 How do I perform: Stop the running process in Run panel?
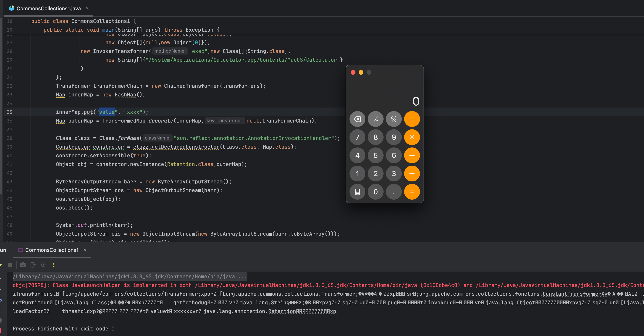(x=10, y=265)
